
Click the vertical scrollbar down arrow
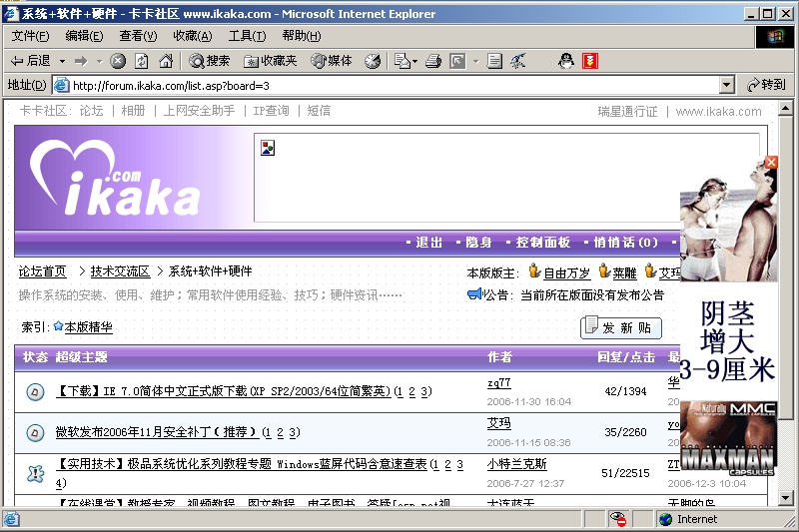[x=785, y=498]
